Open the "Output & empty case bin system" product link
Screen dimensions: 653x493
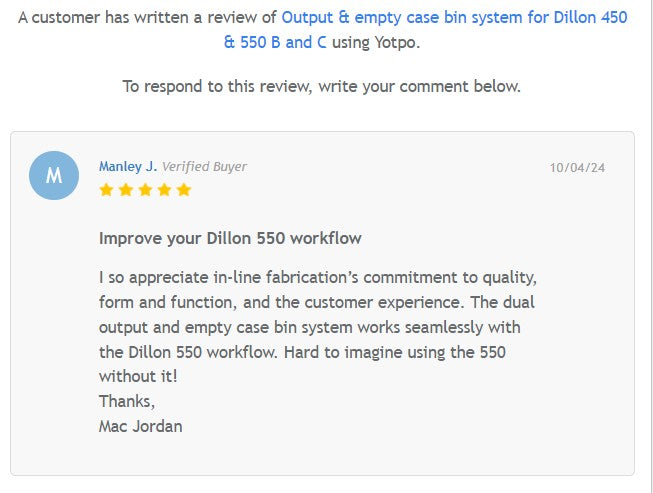[x=454, y=18]
